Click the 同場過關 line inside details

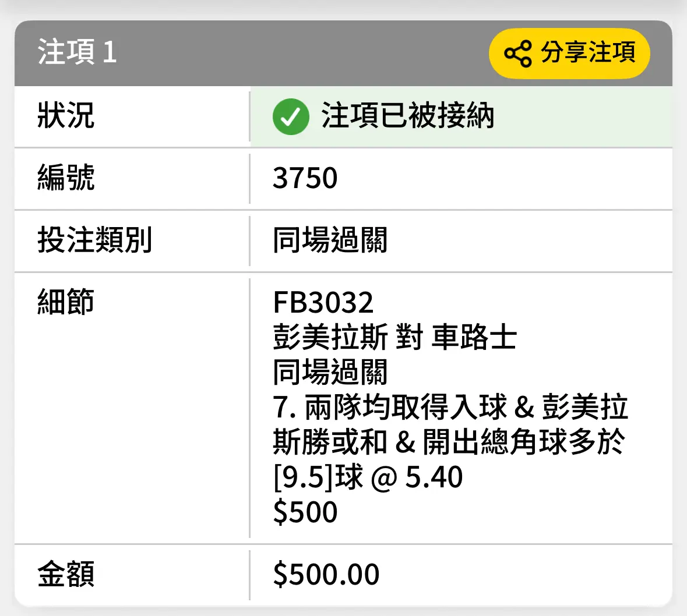[330, 371]
